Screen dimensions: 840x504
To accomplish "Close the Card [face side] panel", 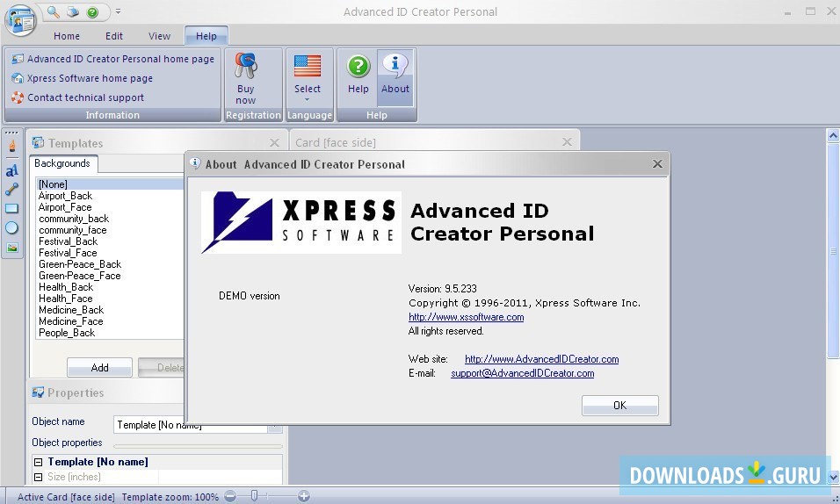I will 567,142.
